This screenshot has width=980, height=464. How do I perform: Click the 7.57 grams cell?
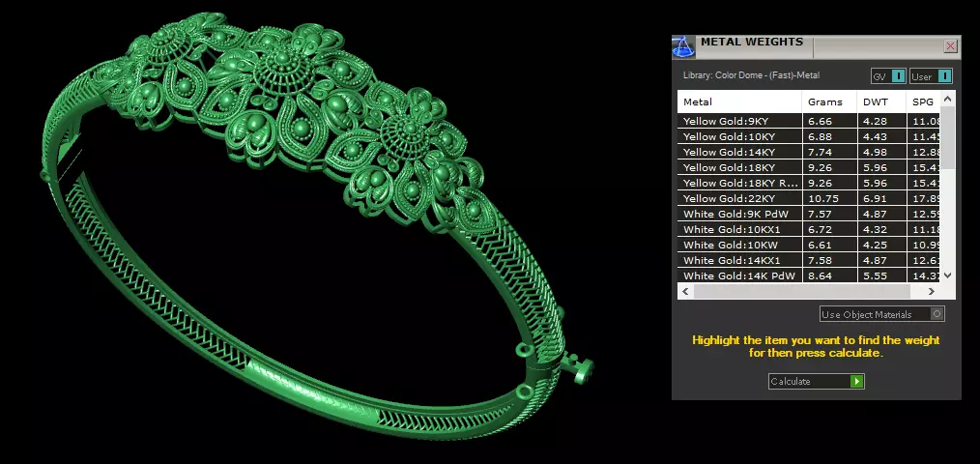[829, 214]
